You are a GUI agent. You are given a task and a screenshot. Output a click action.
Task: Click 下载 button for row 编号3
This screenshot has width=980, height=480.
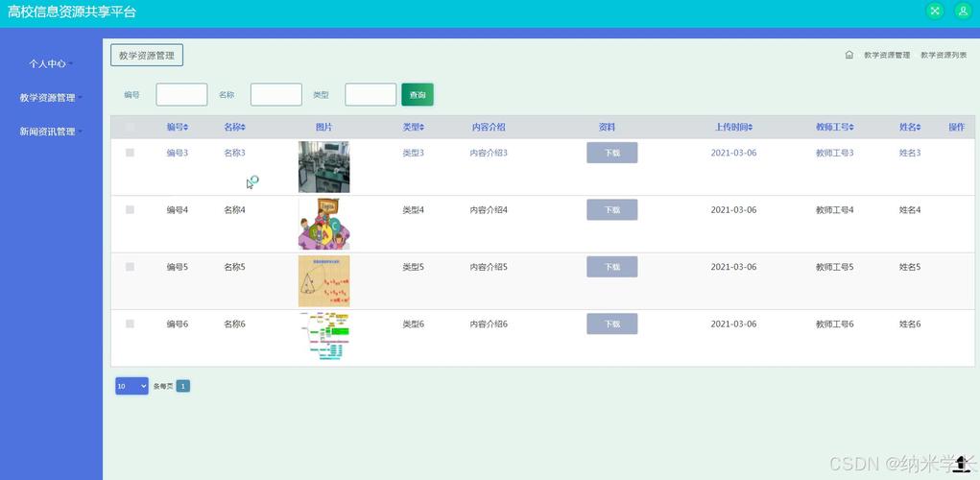(611, 153)
